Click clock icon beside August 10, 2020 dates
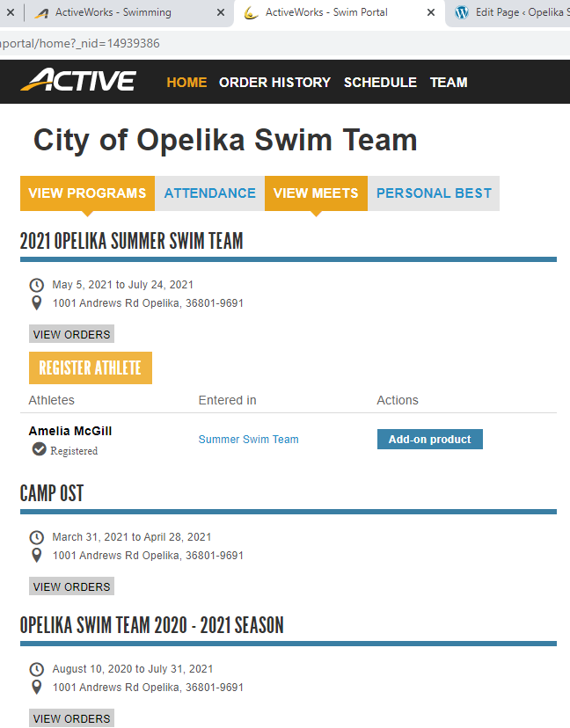Screen dimensions: 570x728 (x=37, y=669)
